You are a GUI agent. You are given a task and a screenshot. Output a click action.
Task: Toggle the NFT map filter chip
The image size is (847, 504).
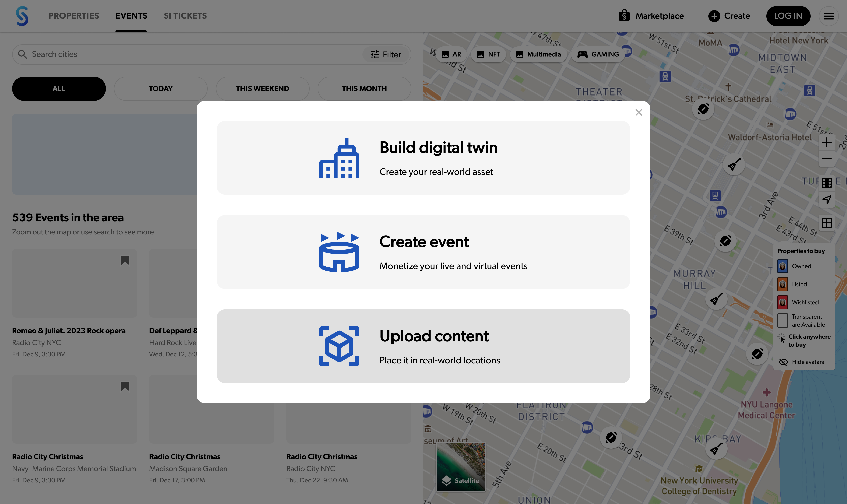pos(488,54)
